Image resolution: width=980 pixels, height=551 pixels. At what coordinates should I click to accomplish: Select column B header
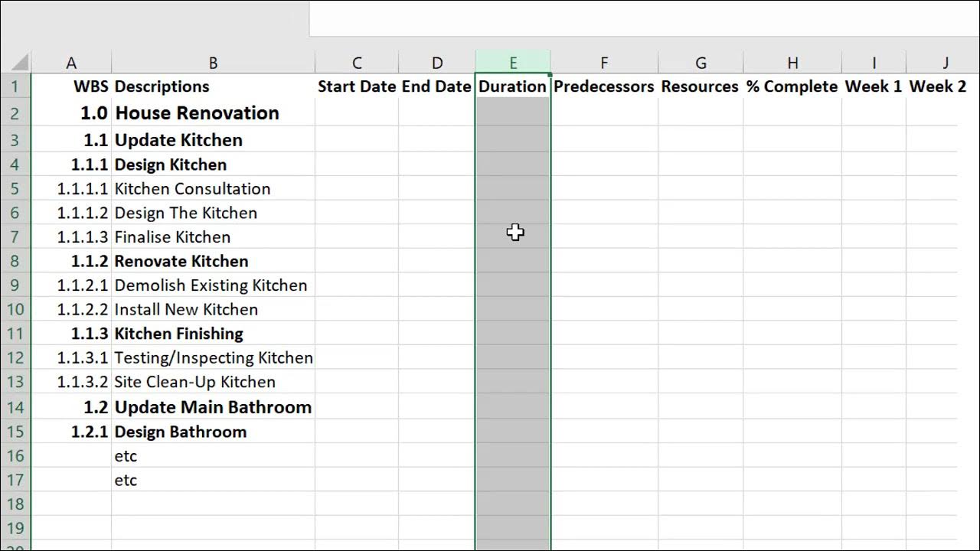click(x=213, y=63)
